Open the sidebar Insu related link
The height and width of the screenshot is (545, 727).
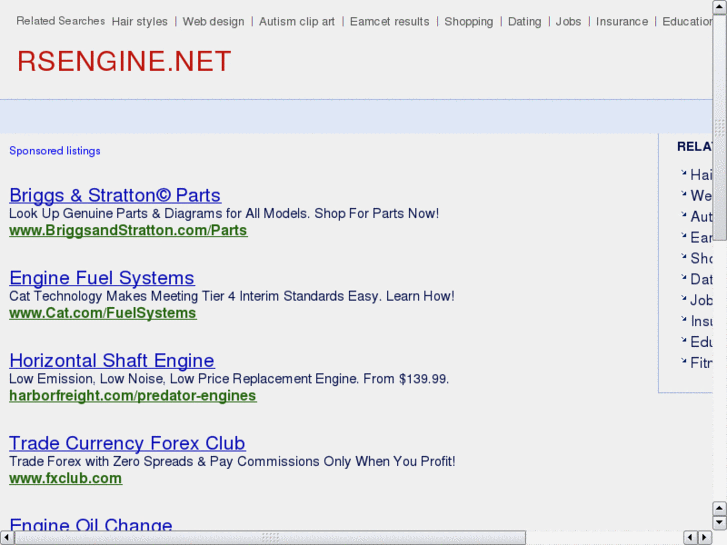pos(701,321)
